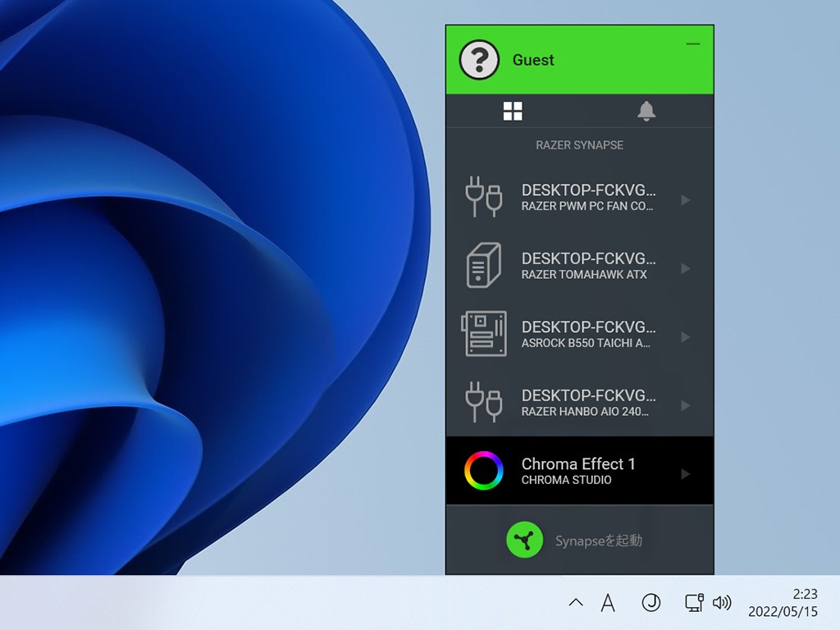Image resolution: width=840 pixels, height=630 pixels.
Task: Click the Razer PWM PC Fan plug icon
Action: [483, 197]
